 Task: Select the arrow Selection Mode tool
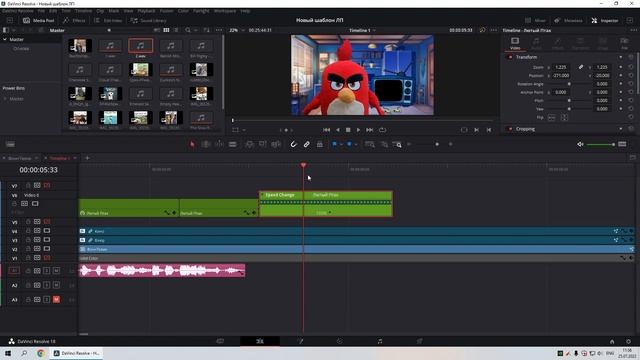192,144
